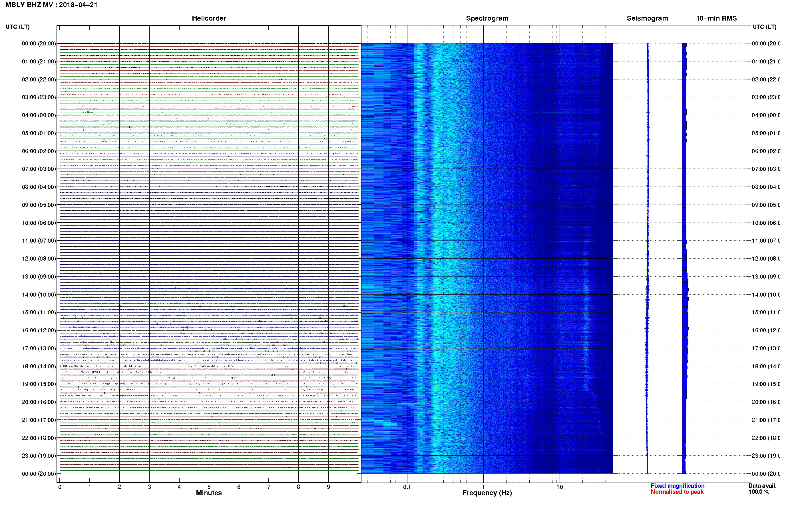Select helicorder time label '16:00 (12:00)'
812x508 pixels.
39,331
